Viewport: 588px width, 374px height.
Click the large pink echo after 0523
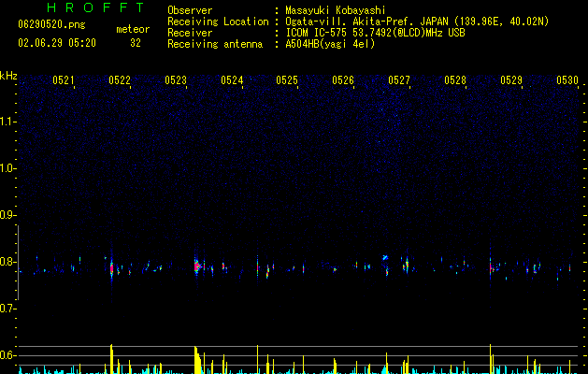click(x=197, y=266)
